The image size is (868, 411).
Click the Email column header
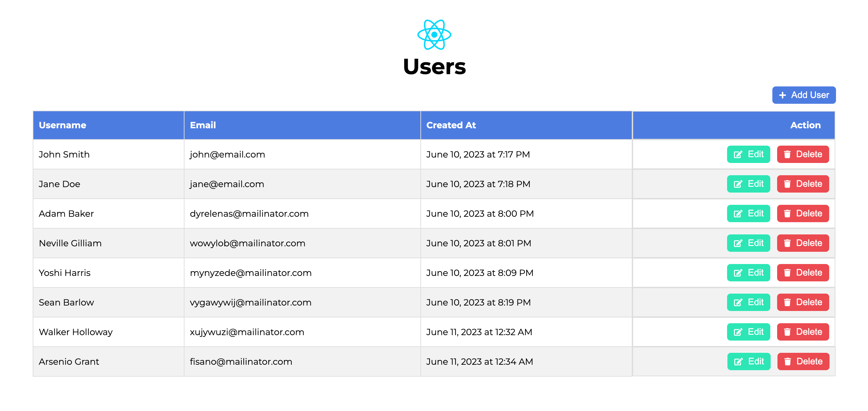[x=203, y=125]
